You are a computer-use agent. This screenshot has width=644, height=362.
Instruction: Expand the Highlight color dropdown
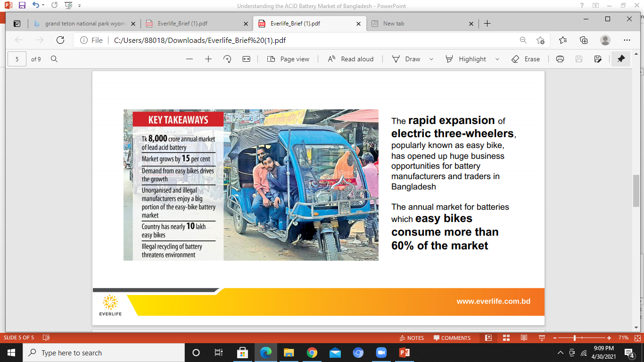tap(497, 59)
